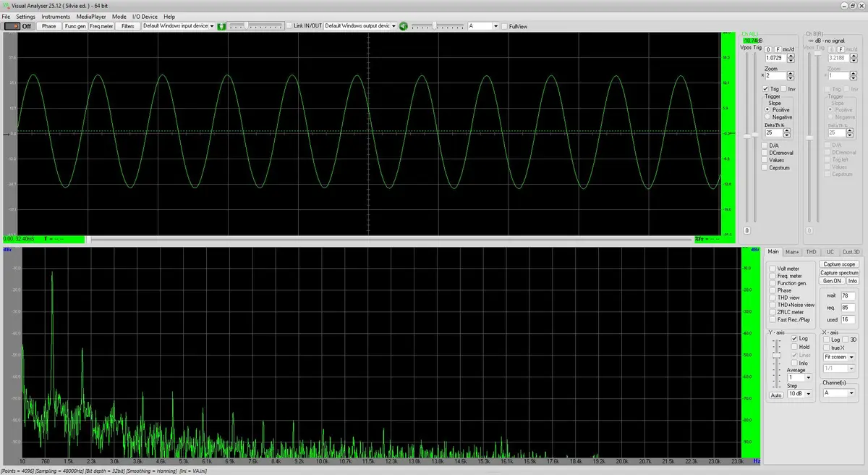Enable the Ch A Trig checkbox
The height and width of the screenshot is (475, 868).
[x=765, y=88]
